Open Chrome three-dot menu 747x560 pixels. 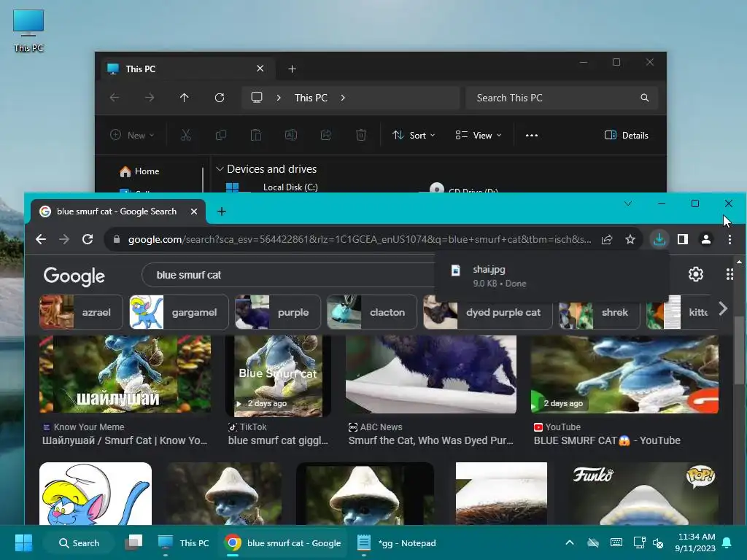[729, 239]
